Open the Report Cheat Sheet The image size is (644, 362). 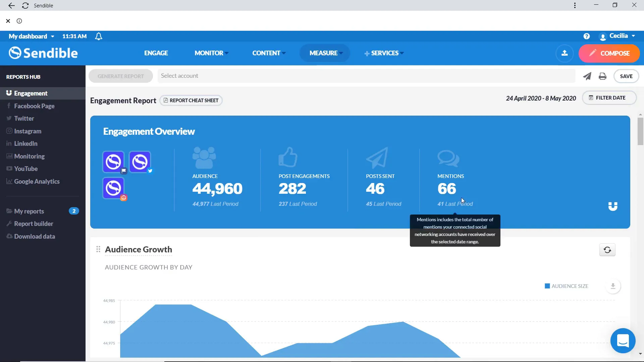[x=191, y=100]
